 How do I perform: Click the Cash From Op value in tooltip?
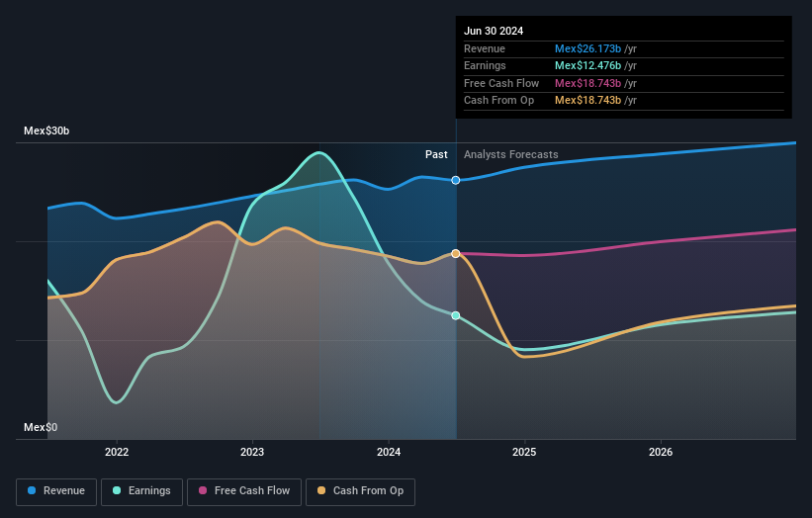[x=587, y=101]
